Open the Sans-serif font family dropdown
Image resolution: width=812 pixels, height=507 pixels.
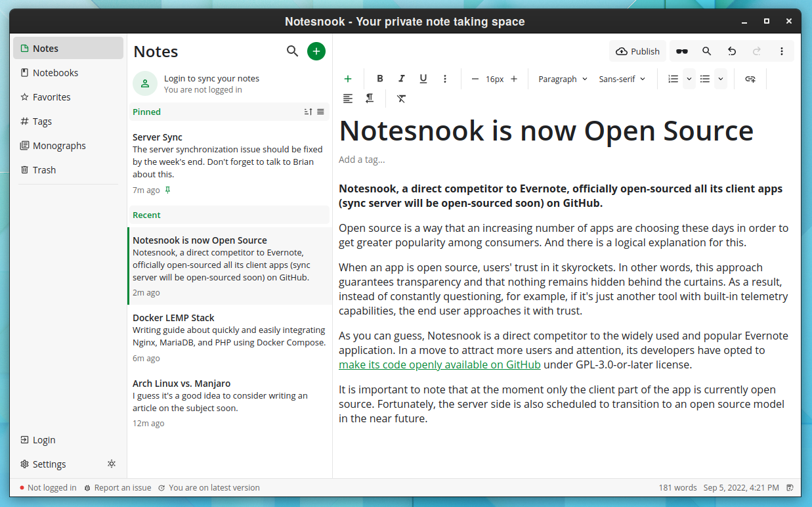coord(622,79)
